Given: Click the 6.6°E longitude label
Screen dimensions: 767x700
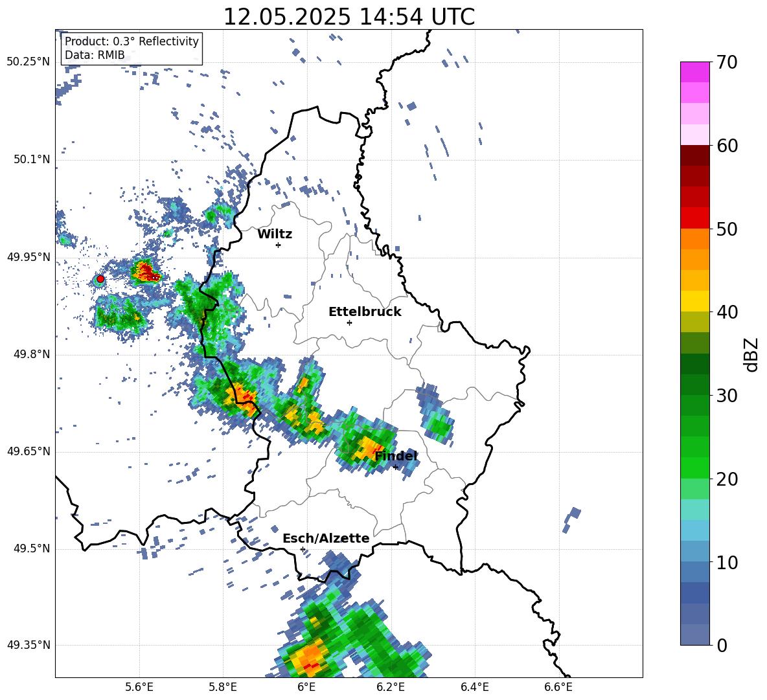Looking at the screenshot, I should coord(558,687).
